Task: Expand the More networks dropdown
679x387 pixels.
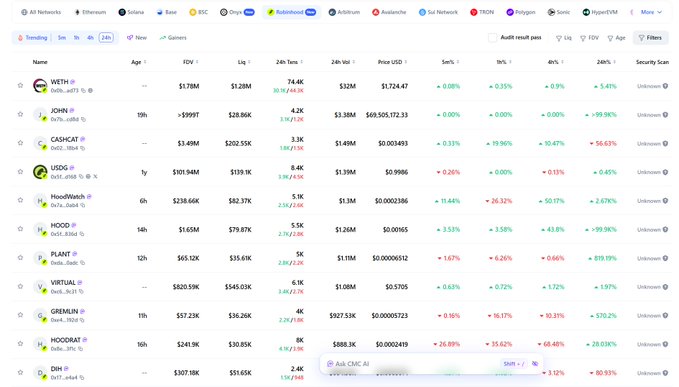Action: [x=651, y=12]
